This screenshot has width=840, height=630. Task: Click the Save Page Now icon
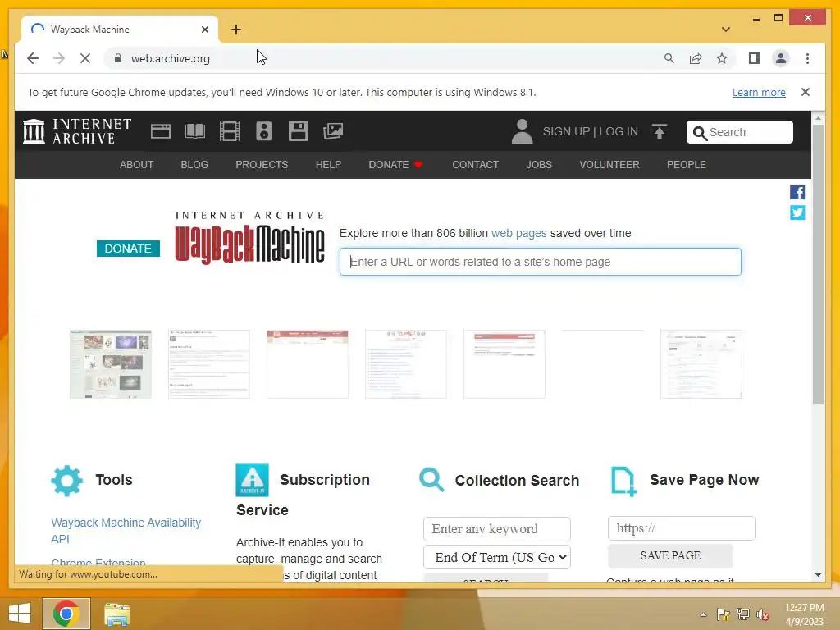623,481
